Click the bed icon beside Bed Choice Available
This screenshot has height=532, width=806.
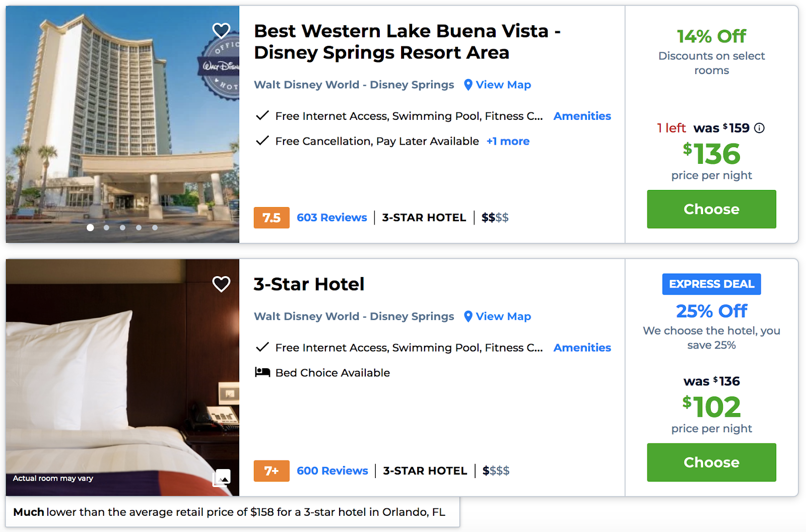(262, 372)
